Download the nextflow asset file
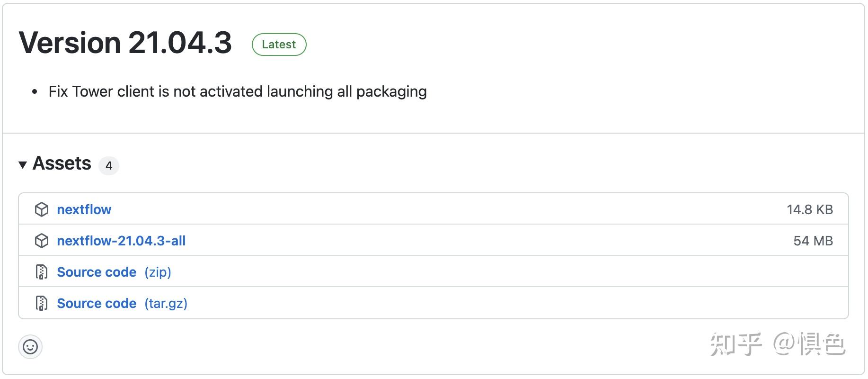The image size is (868, 379). coord(84,209)
